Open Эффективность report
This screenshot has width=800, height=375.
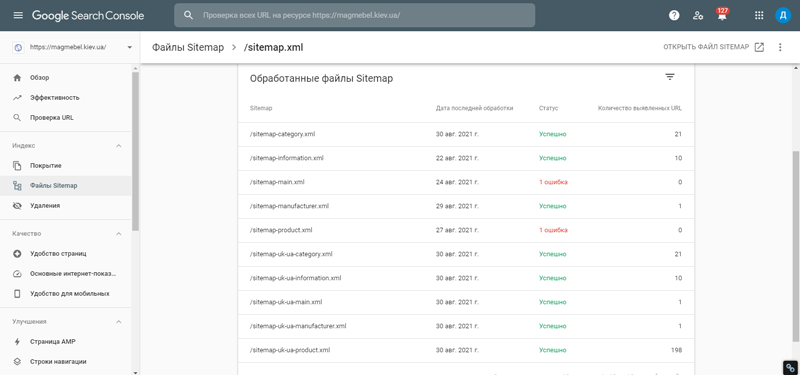[x=65, y=97]
